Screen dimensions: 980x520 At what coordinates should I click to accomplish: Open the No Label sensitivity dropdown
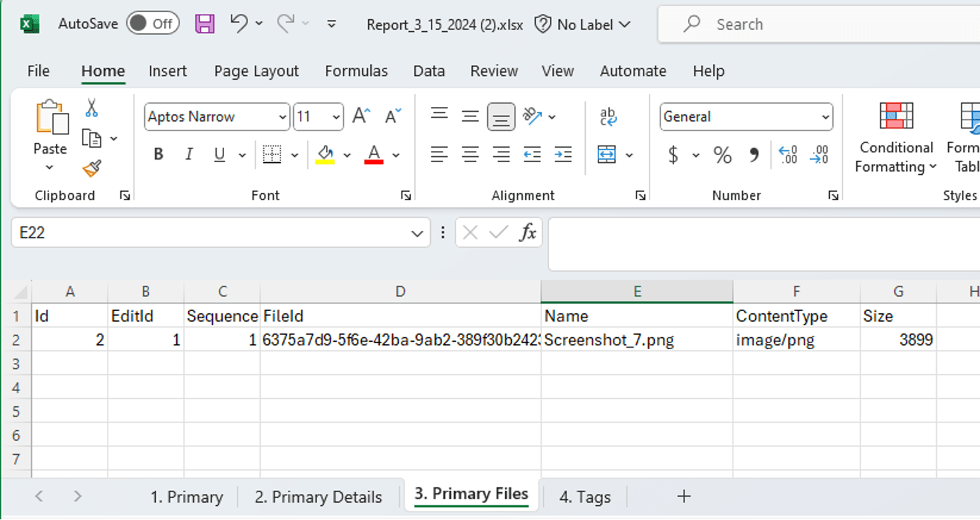(582, 25)
